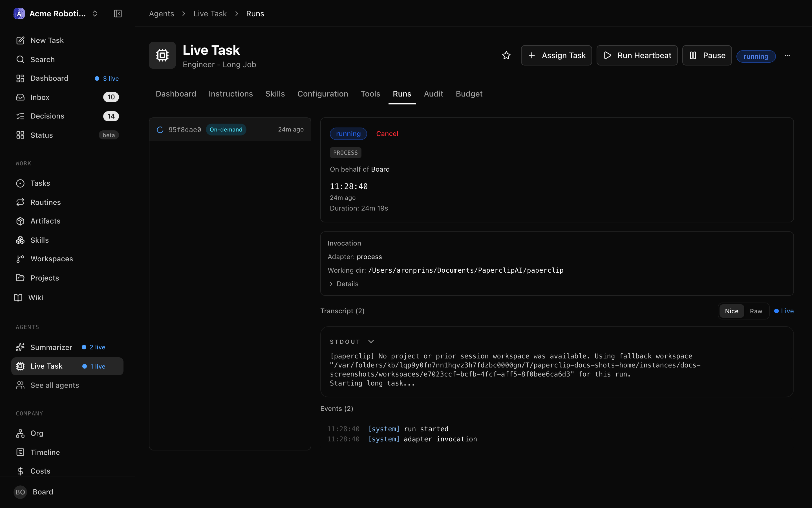
Task: Click the Skills icon in the sidebar
Action: point(20,240)
